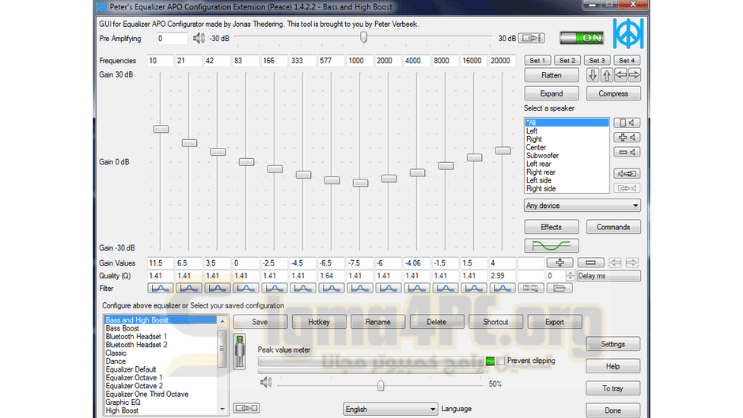Click the filter icon under 20000 Hz band
Image resolution: width=743 pixels, height=418 pixels.
(502, 288)
